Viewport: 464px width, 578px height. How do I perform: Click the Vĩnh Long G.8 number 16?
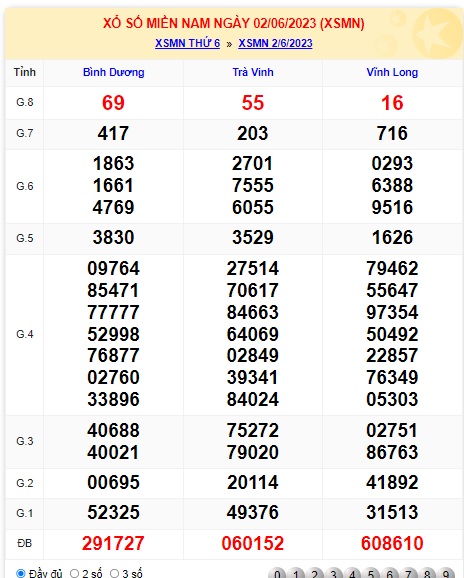pyautogui.click(x=392, y=103)
